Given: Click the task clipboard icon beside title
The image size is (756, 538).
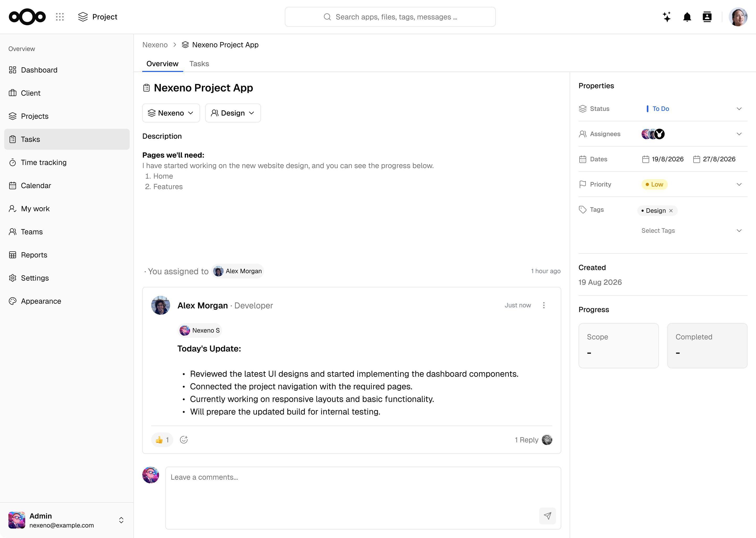Looking at the screenshot, I should tap(147, 88).
